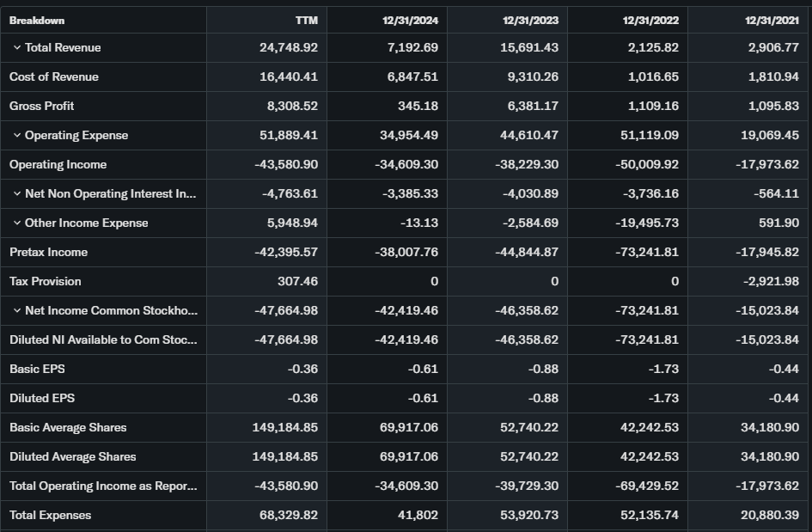This screenshot has height=532, width=812.
Task: Click the 12/31/2021 column header
Action: coord(771,20)
